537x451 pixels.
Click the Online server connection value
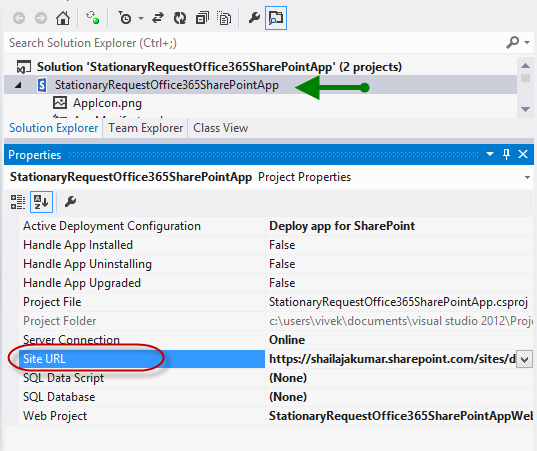coord(287,340)
